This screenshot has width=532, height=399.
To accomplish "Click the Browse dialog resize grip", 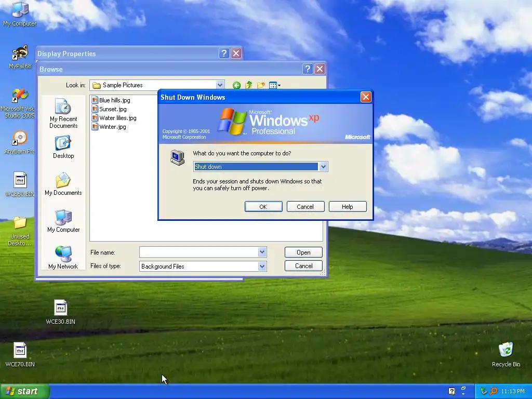I will [323, 272].
